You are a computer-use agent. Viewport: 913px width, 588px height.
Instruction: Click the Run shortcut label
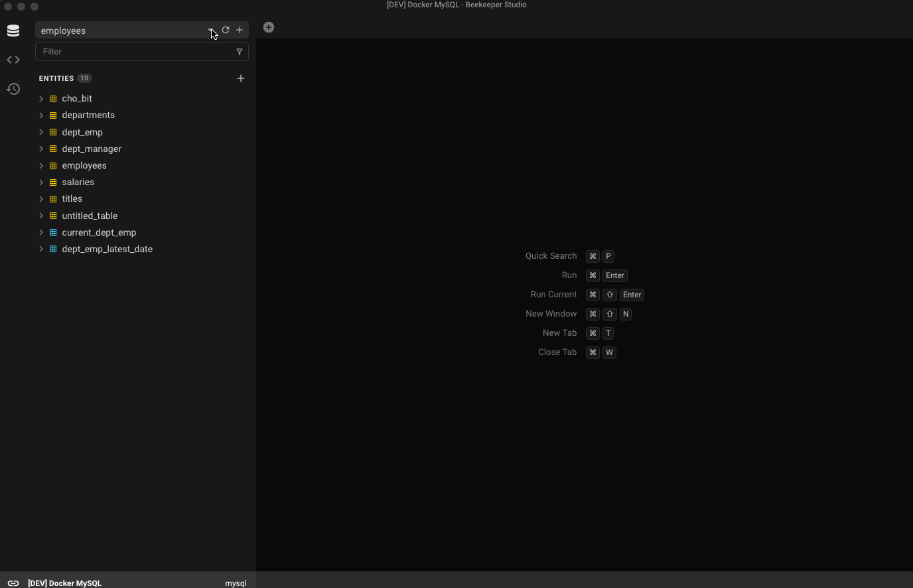[x=569, y=275]
